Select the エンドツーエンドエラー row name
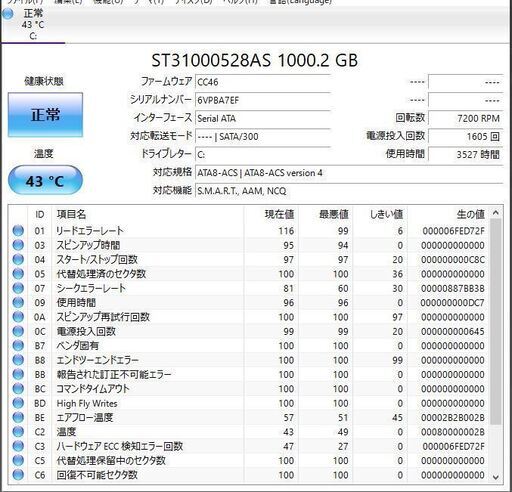512x492 pixels. pos(97,360)
